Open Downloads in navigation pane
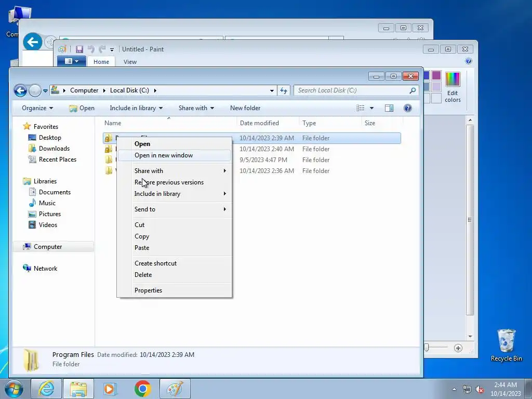This screenshot has height=399, width=532. tap(49, 148)
